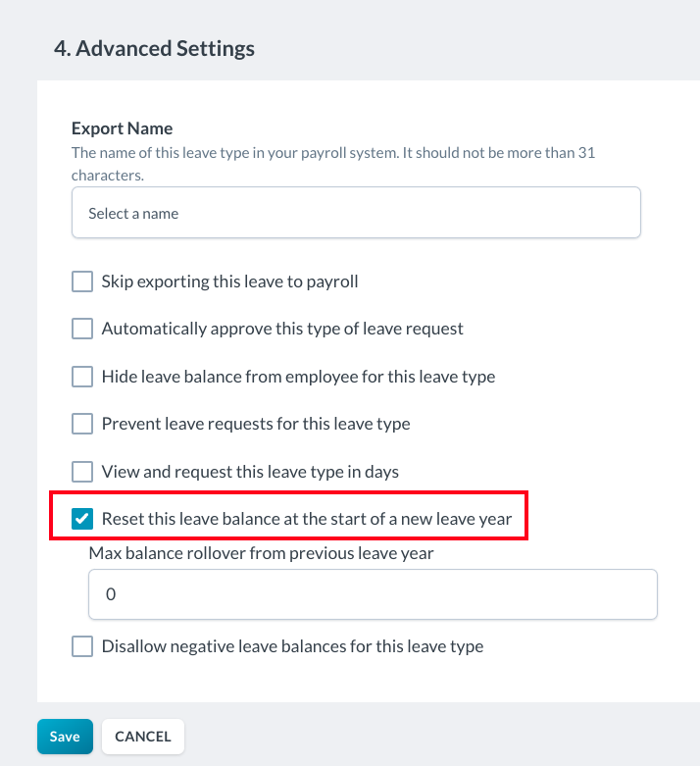
Task: Click the 'Skip exporting this leave to payroll' label text
Action: pos(229,281)
